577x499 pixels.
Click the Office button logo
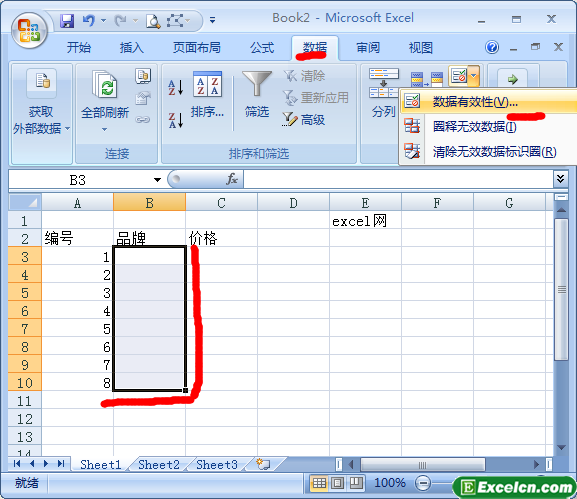[29, 31]
